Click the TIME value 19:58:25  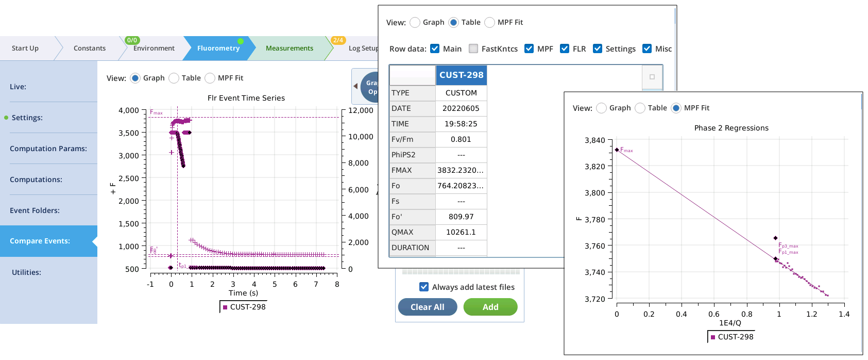coord(461,124)
